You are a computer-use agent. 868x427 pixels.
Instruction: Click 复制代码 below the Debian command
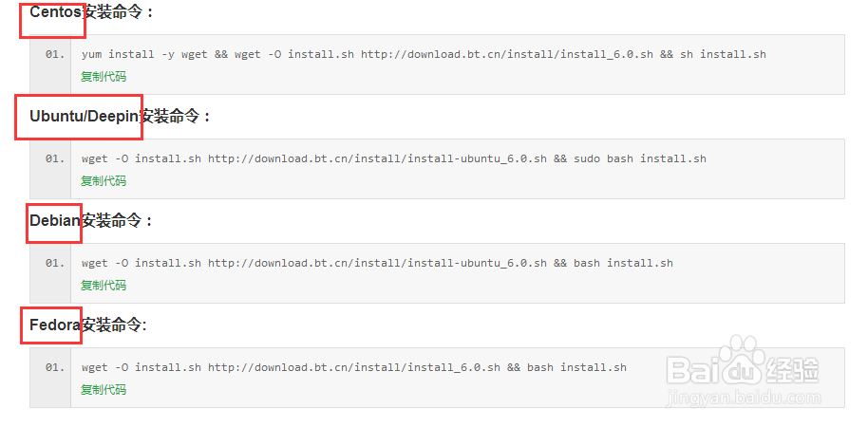click(104, 286)
